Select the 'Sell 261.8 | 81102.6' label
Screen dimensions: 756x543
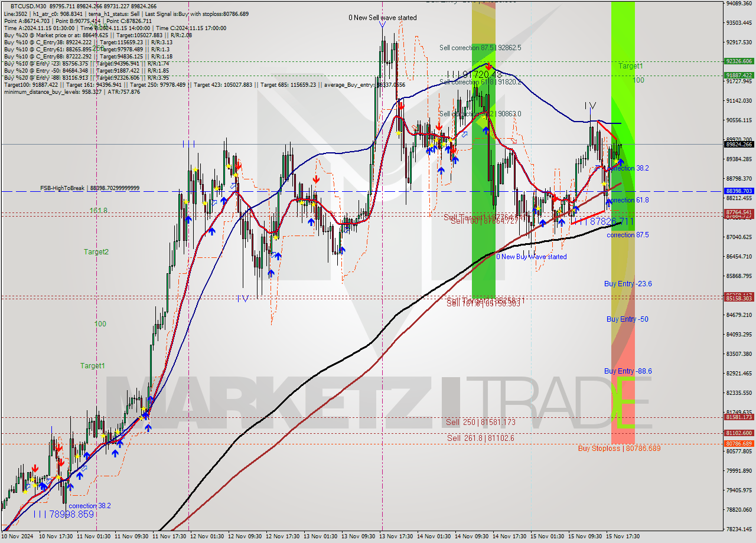(x=480, y=438)
